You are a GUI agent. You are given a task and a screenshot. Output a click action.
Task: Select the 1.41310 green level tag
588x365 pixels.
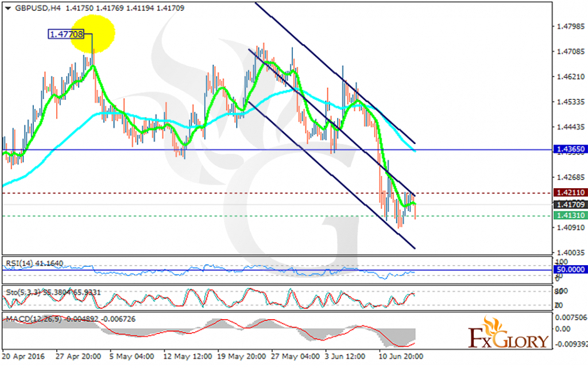570,215
